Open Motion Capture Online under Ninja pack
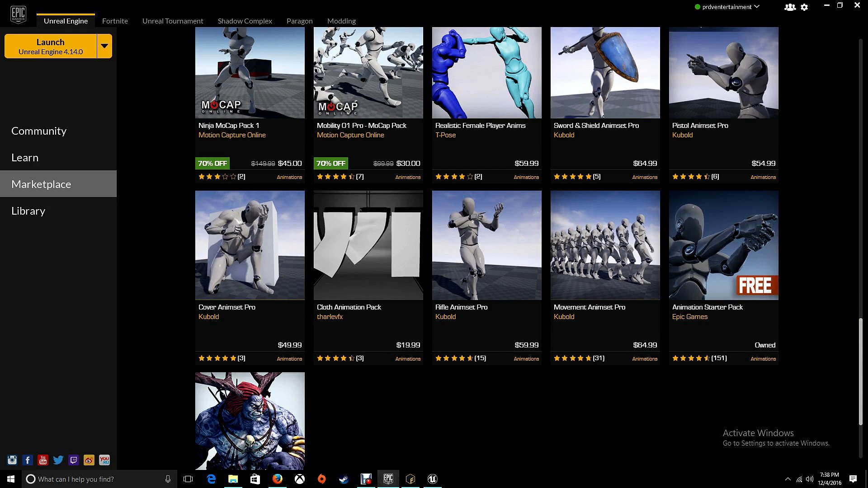Screen dimensions: 868x488 (x=232, y=135)
